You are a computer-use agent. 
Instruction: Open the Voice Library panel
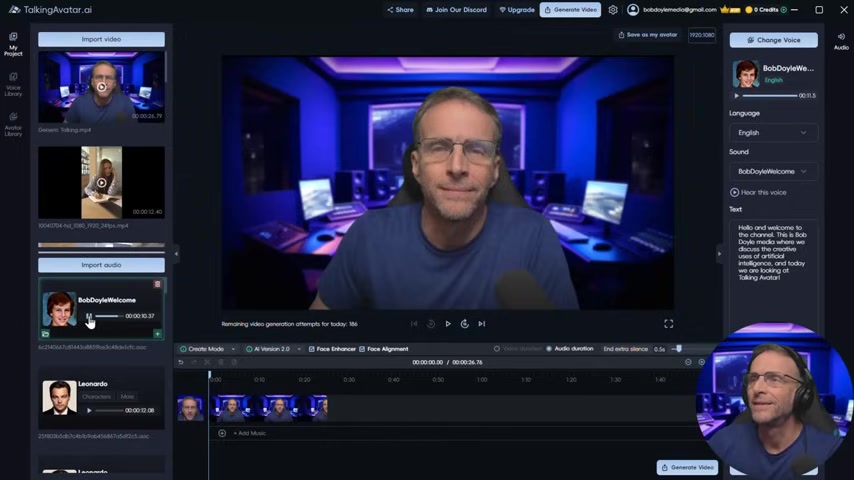13,84
